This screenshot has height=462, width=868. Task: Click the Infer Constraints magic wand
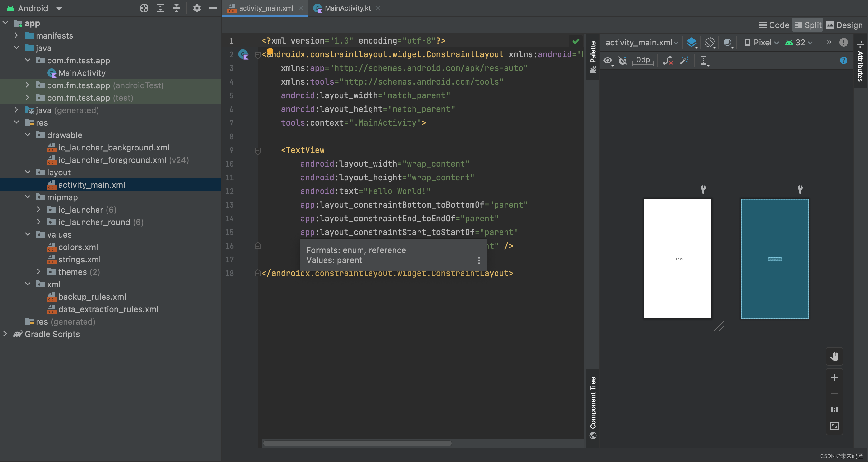click(684, 60)
